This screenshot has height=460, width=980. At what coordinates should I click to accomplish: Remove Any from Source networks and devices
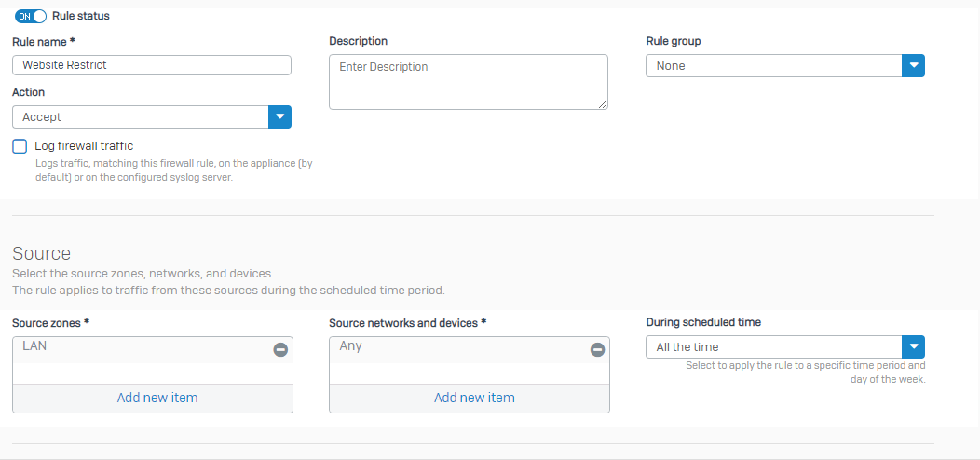tap(597, 350)
